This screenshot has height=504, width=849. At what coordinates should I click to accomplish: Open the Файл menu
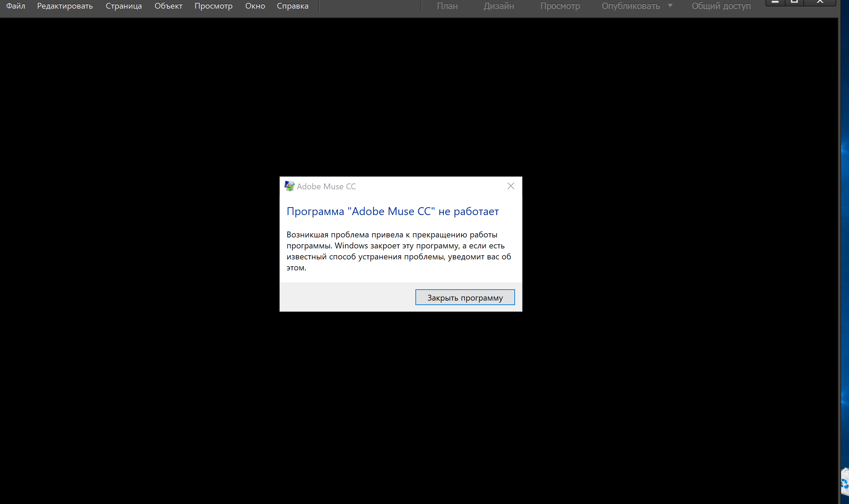coord(16,6)
